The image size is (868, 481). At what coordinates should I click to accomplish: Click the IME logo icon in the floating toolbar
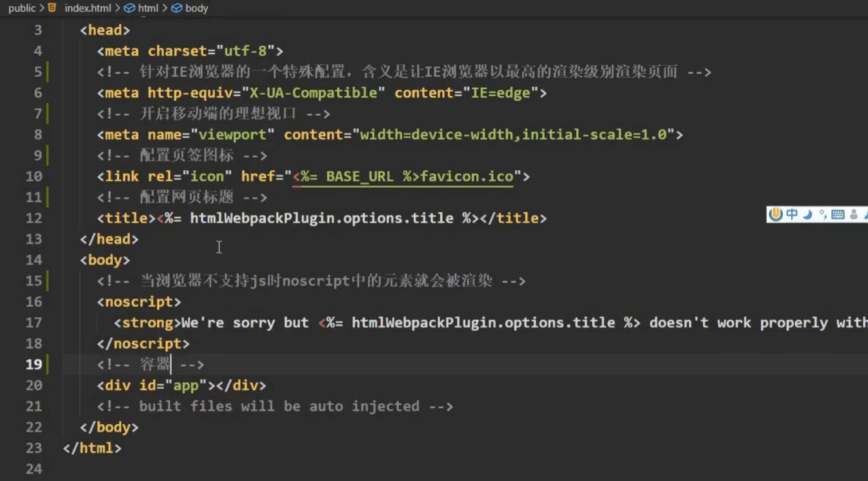click(x=776, y=214)
